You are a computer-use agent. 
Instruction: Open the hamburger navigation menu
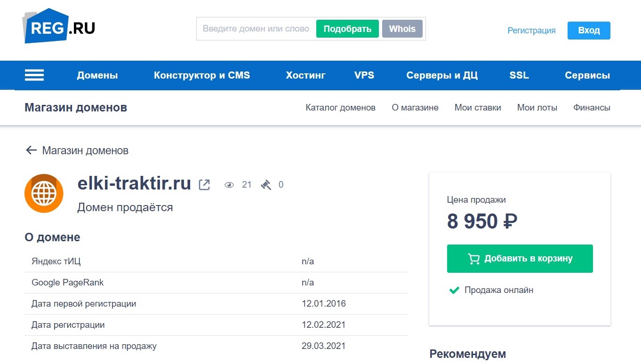34,75
